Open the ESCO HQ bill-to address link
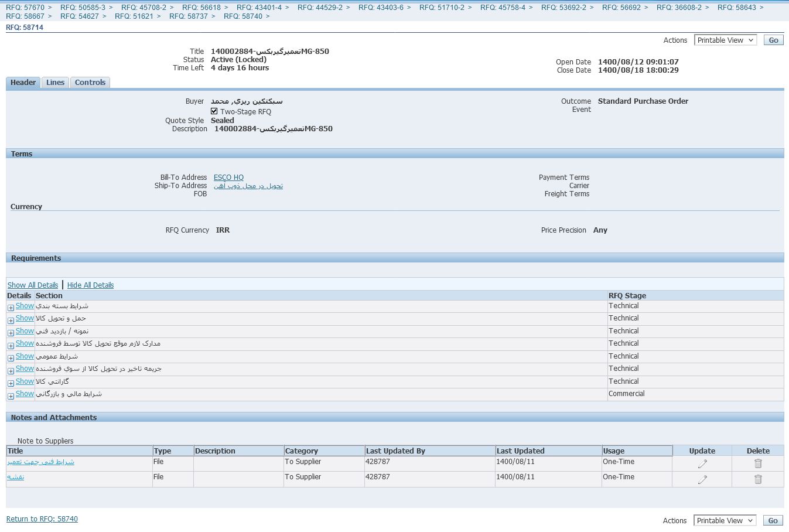This screenshot has height=532, width=789. point(228,178)
